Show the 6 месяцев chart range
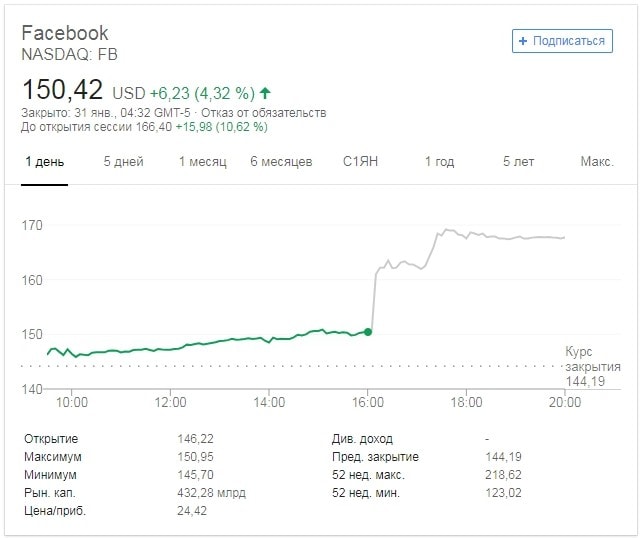 pos(281,162)
